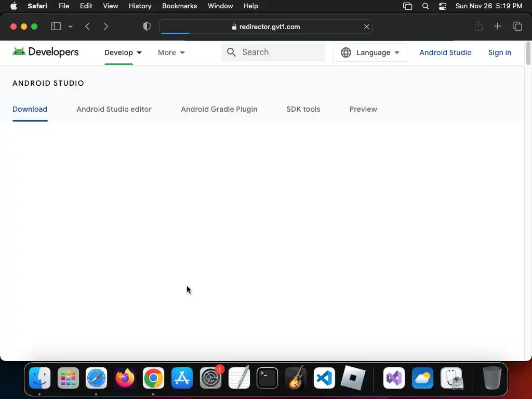
Task: Click the Android Developers logo
Action: point(46,52)
